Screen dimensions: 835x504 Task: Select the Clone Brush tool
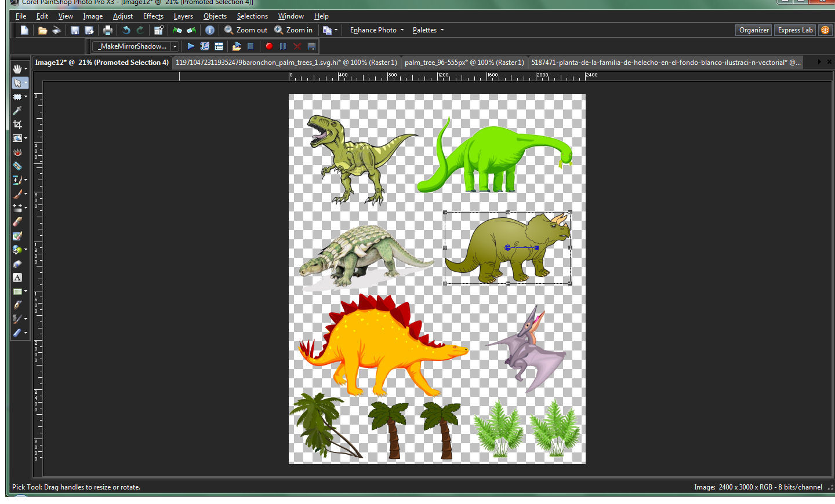[x=17, y=180]
